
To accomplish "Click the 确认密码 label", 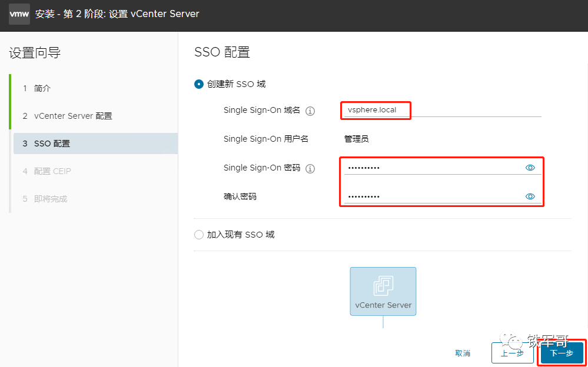I will click(x=240, y=196).
